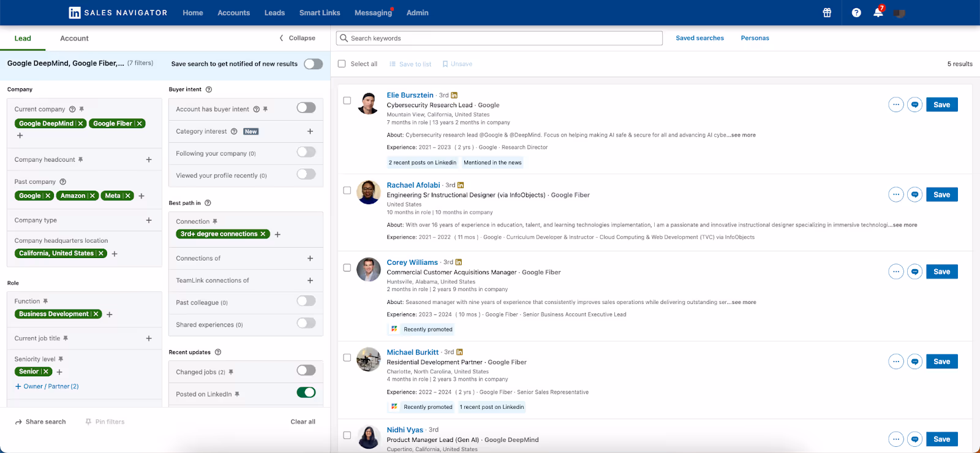Message Corey Williams via chat icon

(x=915, y=272)
